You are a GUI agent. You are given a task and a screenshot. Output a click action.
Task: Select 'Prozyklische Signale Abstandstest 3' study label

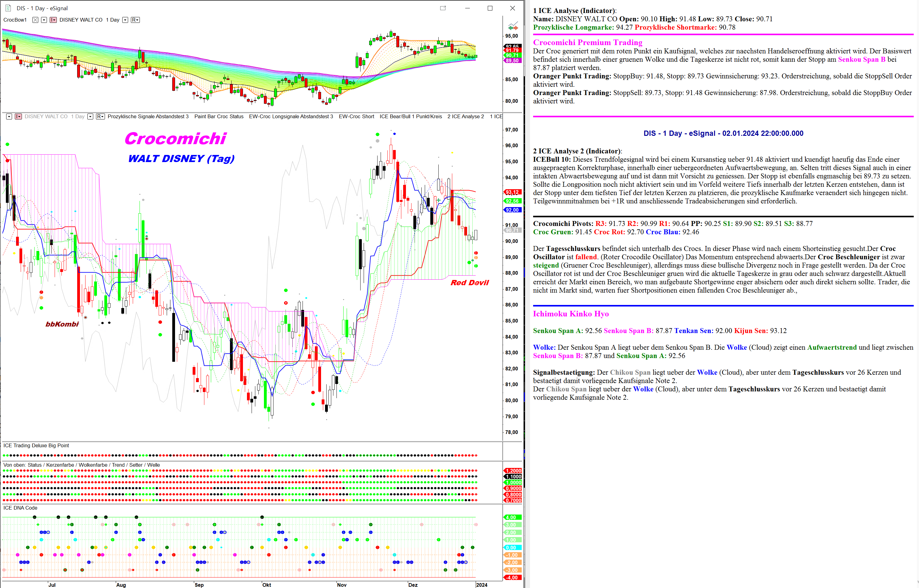[148, 116]
